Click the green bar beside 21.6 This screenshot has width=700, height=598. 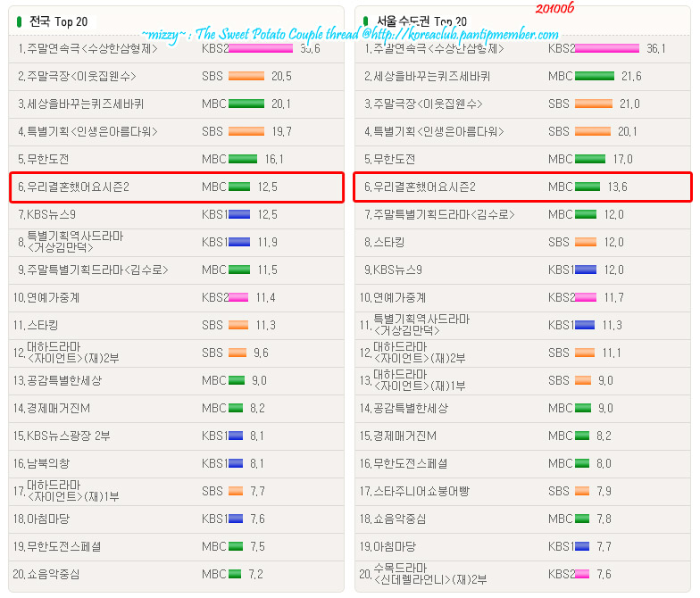[x=595, y=77]
